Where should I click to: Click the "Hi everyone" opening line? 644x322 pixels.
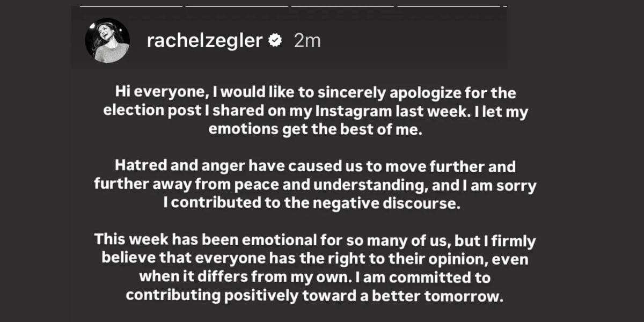click(x=315, y=93)
